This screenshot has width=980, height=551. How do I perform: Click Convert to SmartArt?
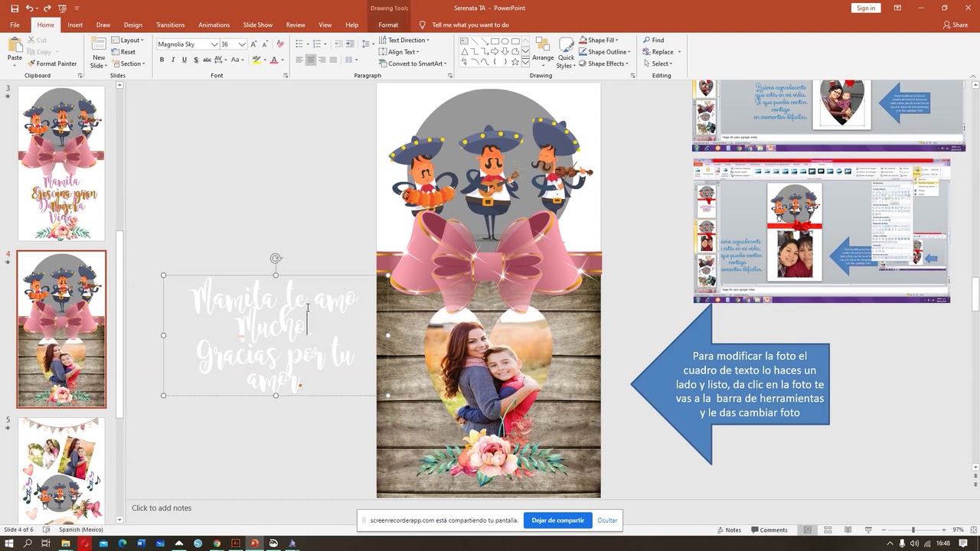coord(413,64)
